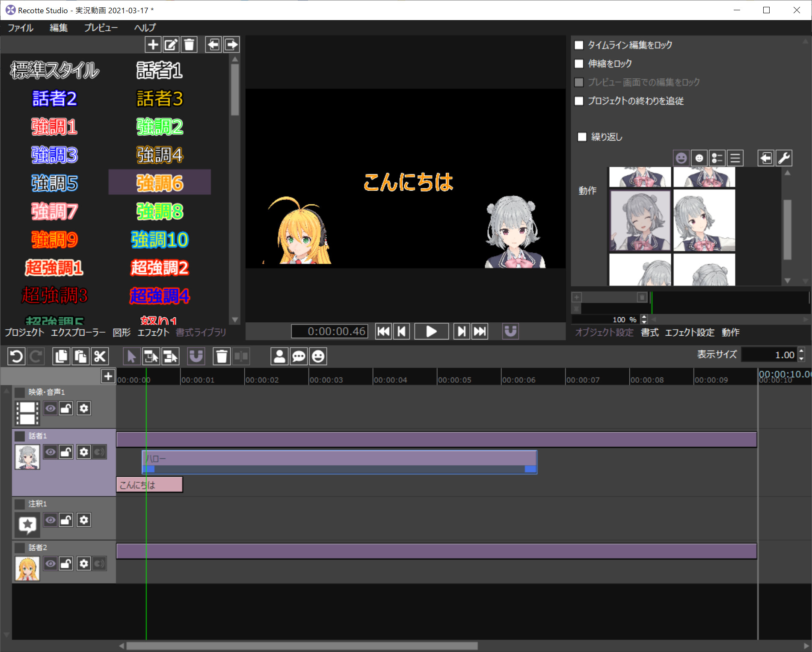Open the ヘルプ menu
Screen dimensions: 812x652
[x=145, y=28]
